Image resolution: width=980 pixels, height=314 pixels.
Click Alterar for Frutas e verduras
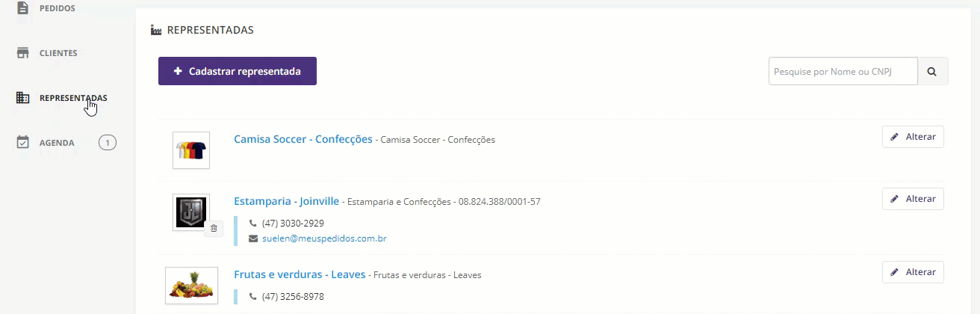pyautogui.click(x=913, y=272)
